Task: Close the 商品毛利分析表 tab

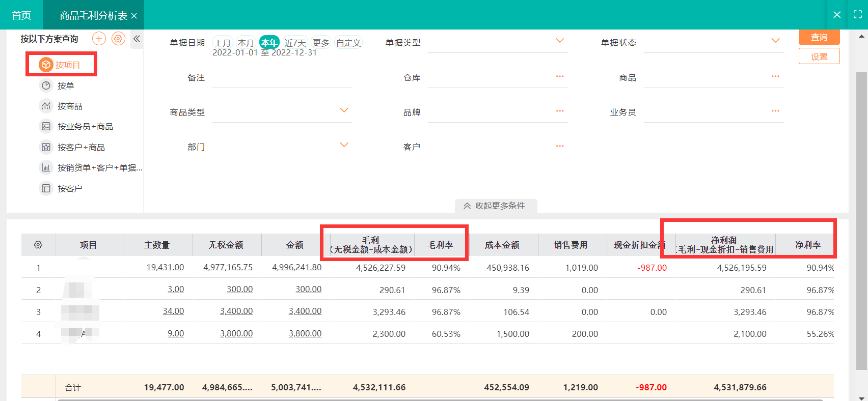Action: click(134, 16)
